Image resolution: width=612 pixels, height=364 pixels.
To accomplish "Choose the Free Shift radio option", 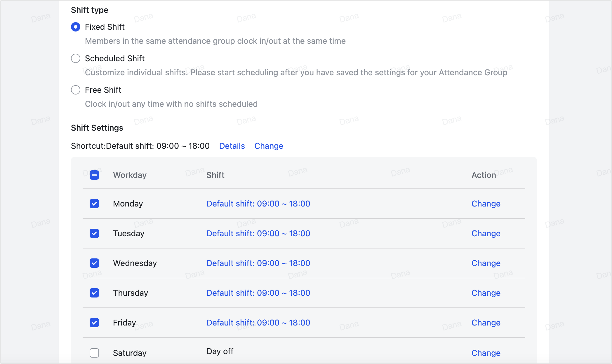I will coord(76,90).
